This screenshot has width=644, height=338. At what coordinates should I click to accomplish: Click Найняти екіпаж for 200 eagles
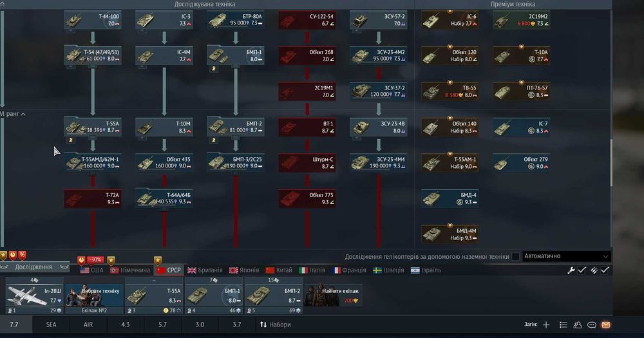pyautogui.click(x=333, y=296)
